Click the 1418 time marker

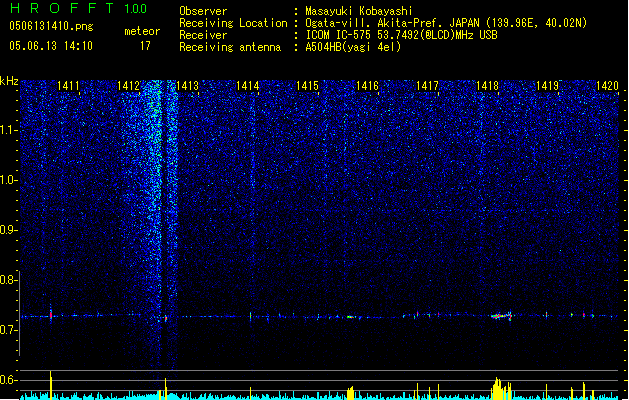click(487, 85)
